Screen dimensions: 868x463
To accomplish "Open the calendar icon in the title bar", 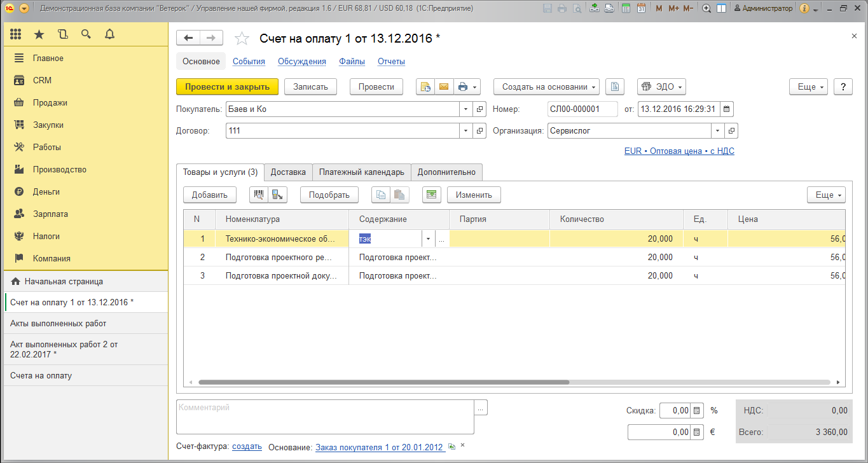I will 640,8.
